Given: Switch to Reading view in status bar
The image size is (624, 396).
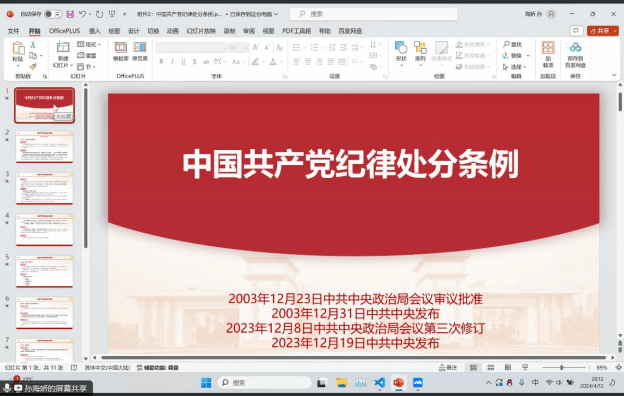Looking at the screenshot, I should point(508,367).
